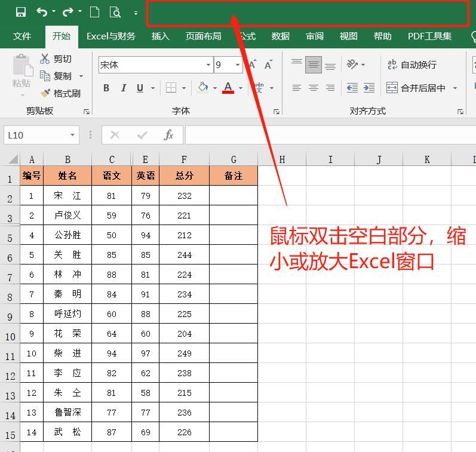Screen dimensions: 476x452
Task: Expand the fill color dropdown arrow
Action: pos(215,88)
